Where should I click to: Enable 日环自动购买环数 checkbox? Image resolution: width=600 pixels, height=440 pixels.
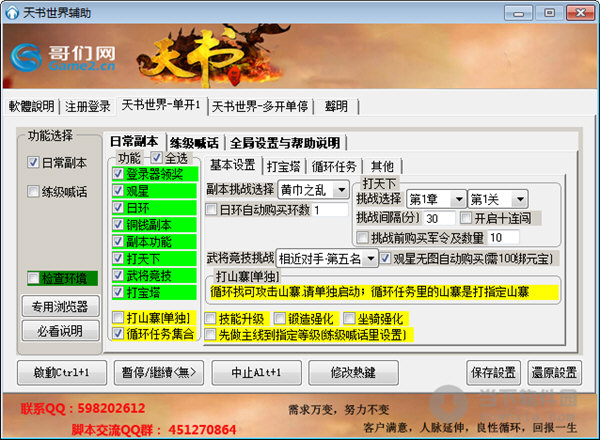pyautogui.click(x=211, y=209)
